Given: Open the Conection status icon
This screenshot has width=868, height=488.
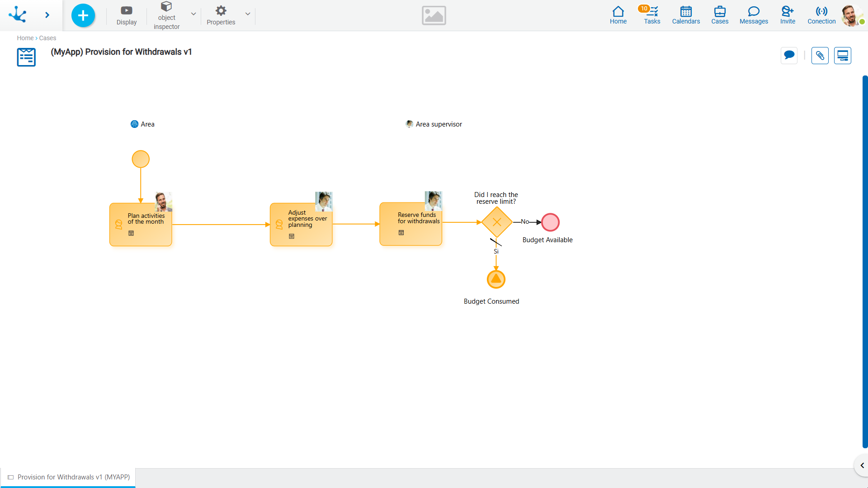Looking at the screenshot, I should [x=821, y=15].
